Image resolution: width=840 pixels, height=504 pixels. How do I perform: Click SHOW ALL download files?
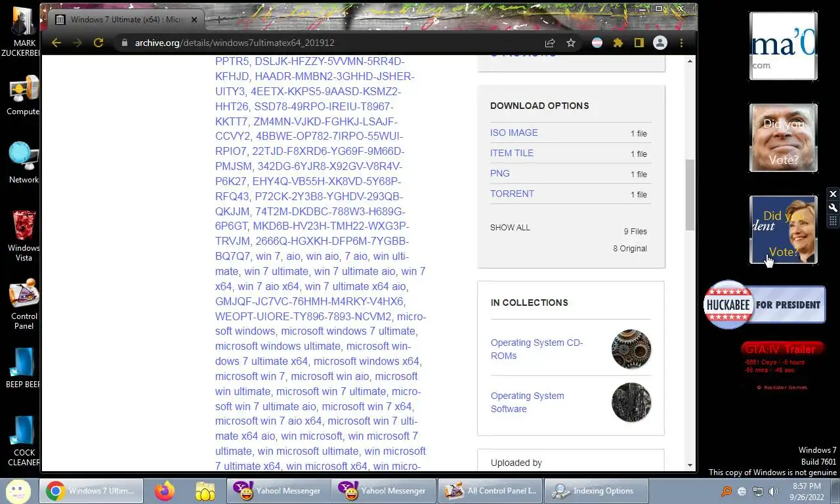click(x=510, y=228)
